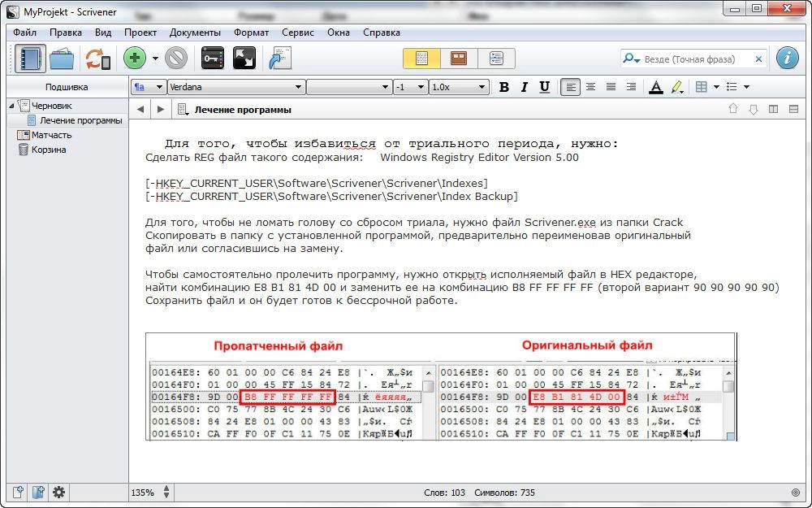Open the font size dropdown
The image size is (812, 508).
409,87
